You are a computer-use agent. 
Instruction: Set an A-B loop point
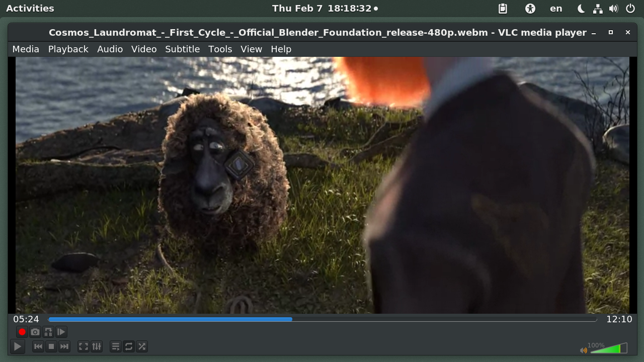pos(48,332)
